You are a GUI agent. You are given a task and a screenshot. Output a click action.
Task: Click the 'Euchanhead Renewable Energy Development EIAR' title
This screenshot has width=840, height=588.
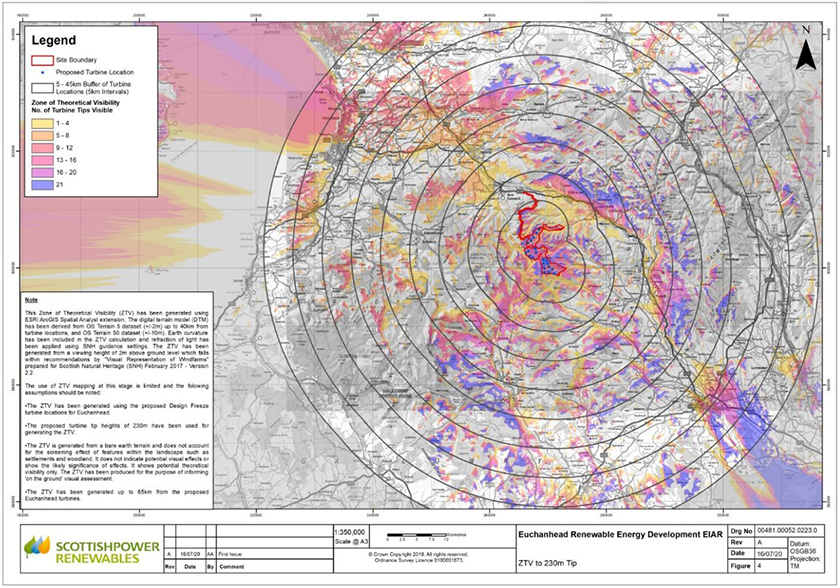point(620,534)
